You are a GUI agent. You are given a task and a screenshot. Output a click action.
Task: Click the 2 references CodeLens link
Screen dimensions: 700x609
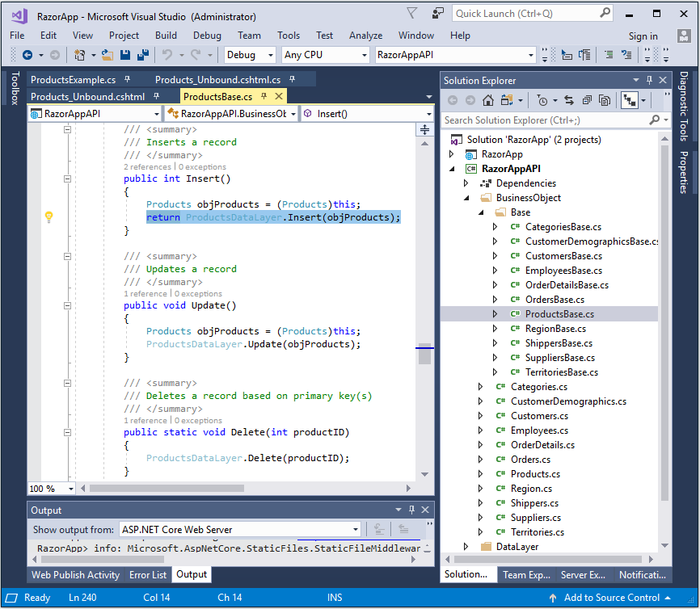[147, 167]
